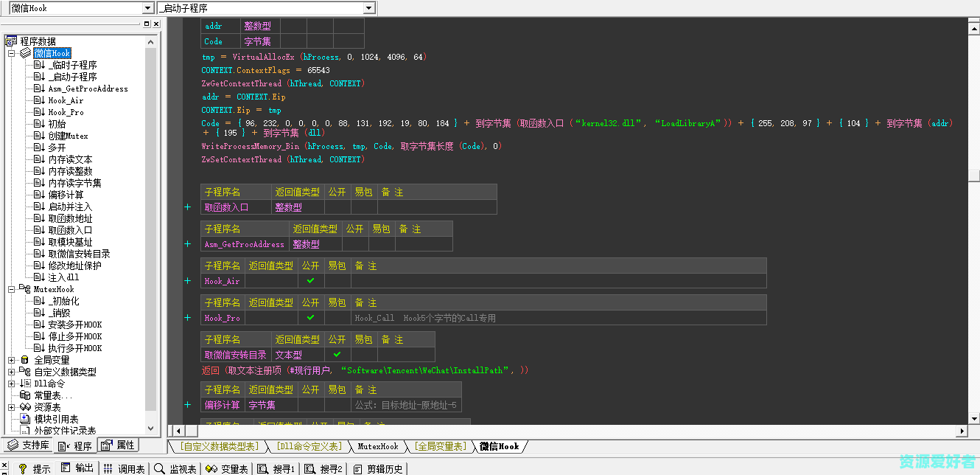
Task: Pin the left tree panel with pin icon
Action: (147, 24)
